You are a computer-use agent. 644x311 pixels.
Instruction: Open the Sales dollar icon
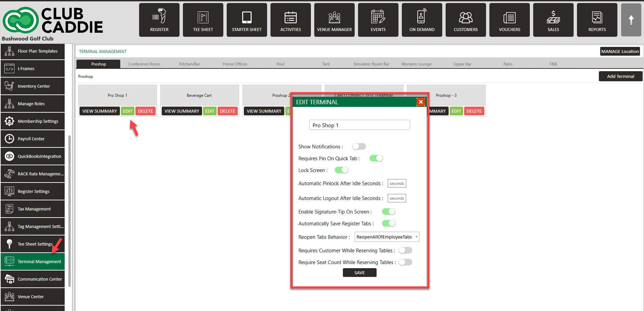click(553, 17)
